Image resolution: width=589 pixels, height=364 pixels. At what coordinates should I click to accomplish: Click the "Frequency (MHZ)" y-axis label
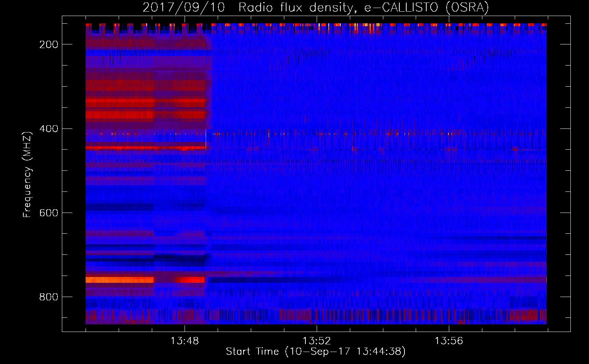(27, 175)
